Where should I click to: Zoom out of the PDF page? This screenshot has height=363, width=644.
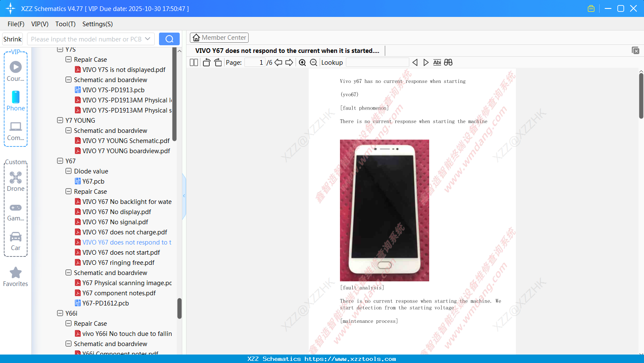[x=313, y=62]
